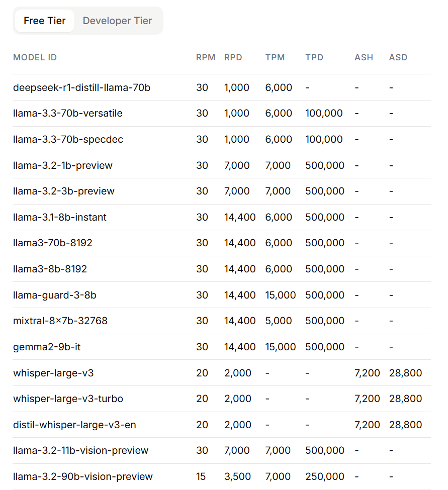Click the 28,800 ASD value for whisper-large-v3
This screenshot has height=490, width=448.
point(405,373)
